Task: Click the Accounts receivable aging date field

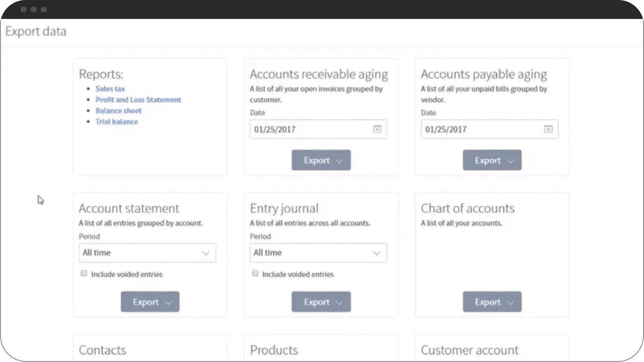Action: coord(318,129)
